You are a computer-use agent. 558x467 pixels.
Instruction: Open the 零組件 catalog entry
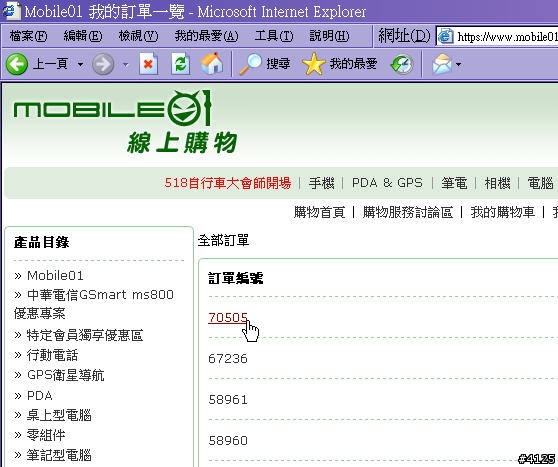[46, 435]
